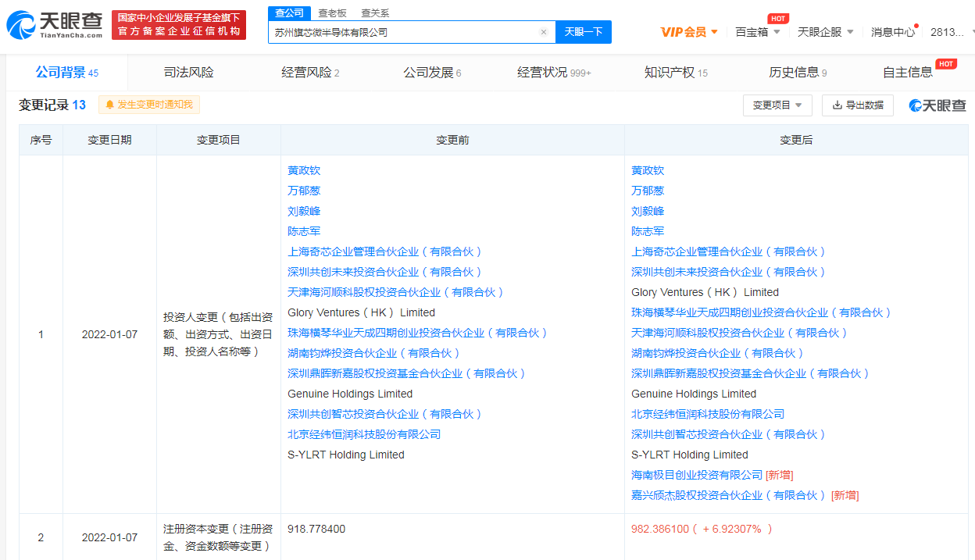Viewport: 975px width, 560px height.
Task: Open newly added 海南极目创业投资有限公司 link
Action: tap(697, 475)
